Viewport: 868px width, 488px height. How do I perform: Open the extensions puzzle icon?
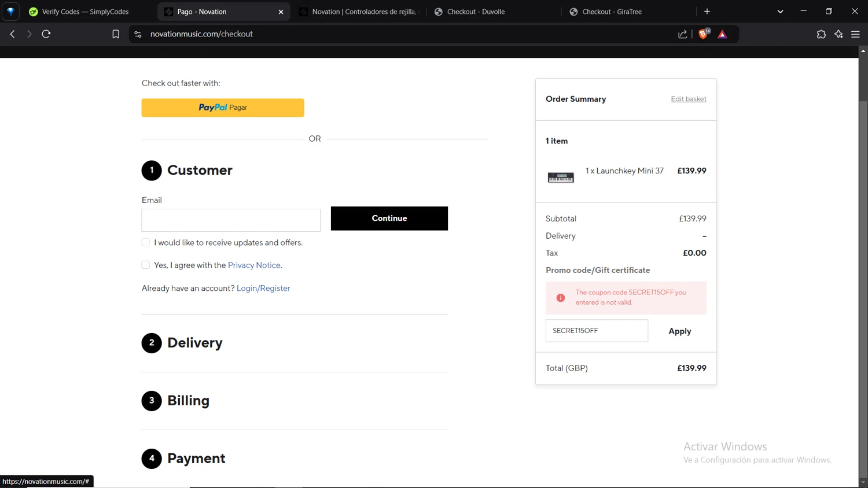(821, 34)
